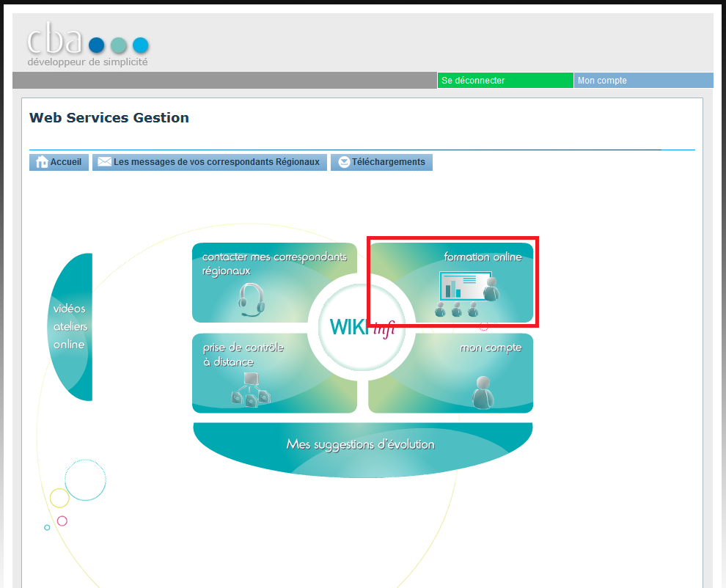Open Les messages de vos correspondants Régionaux
Screen dimensions: 726x588
pos(210,162)
